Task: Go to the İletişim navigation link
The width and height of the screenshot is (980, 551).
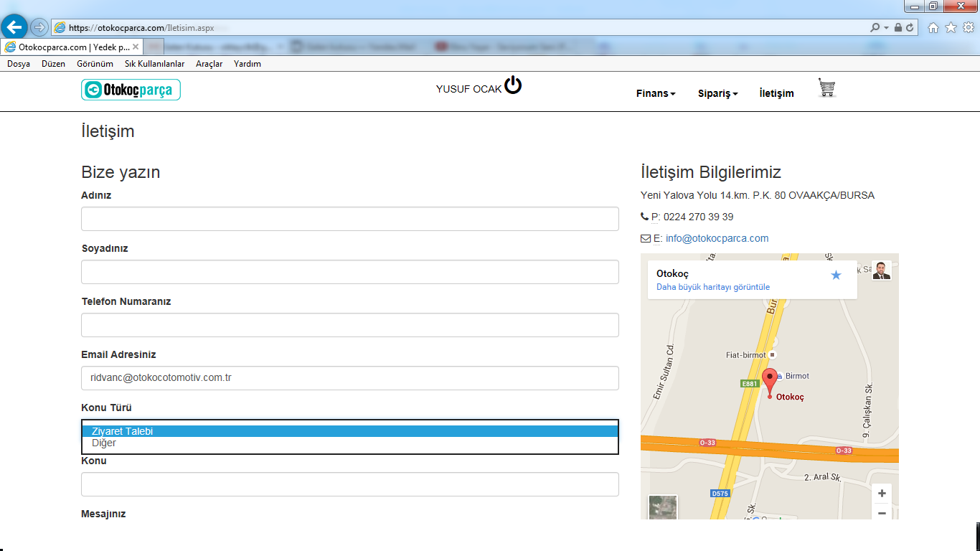Action: point(776,93)
